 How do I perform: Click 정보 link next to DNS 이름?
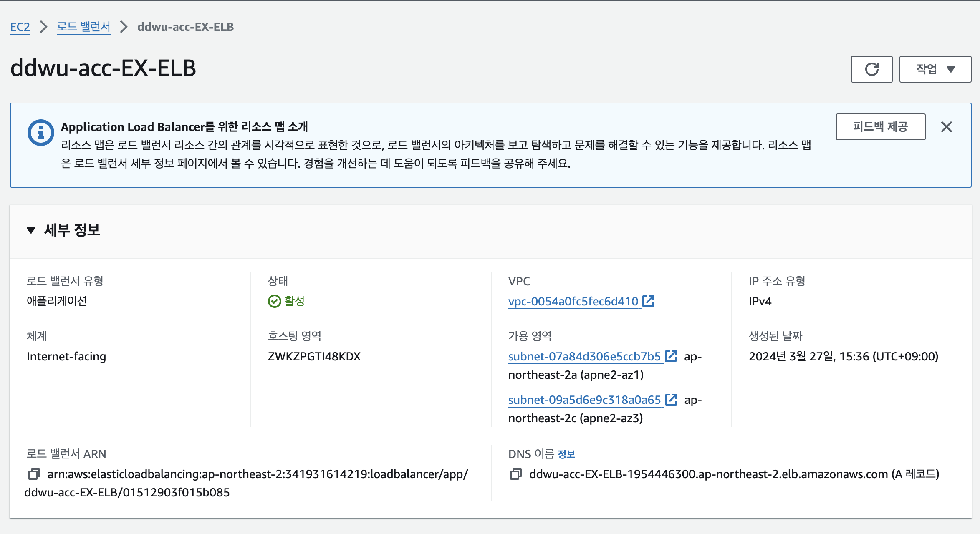(x=566, y=454)
